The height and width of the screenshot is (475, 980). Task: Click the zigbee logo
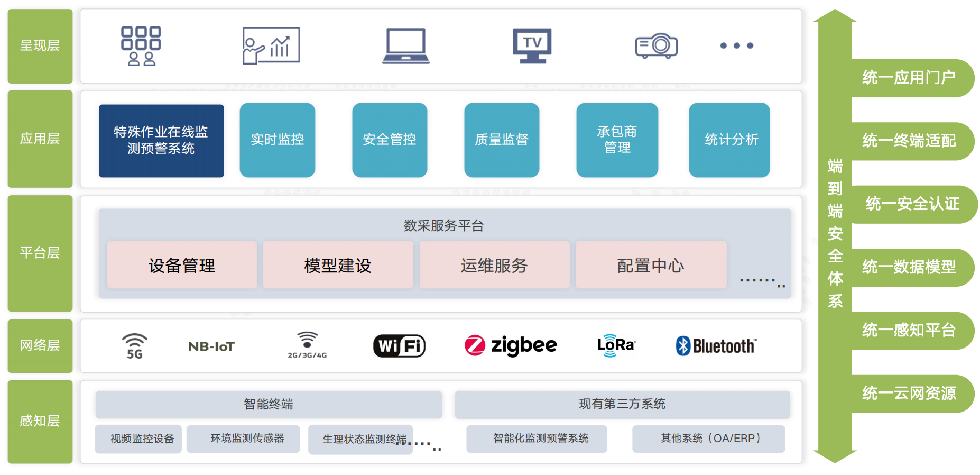point(511,346)
